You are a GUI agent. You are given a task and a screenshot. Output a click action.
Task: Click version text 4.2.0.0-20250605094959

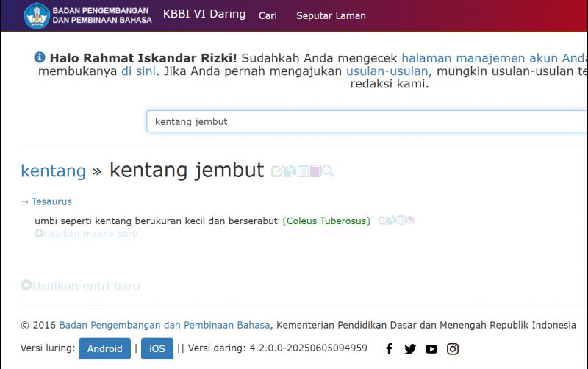309,348
